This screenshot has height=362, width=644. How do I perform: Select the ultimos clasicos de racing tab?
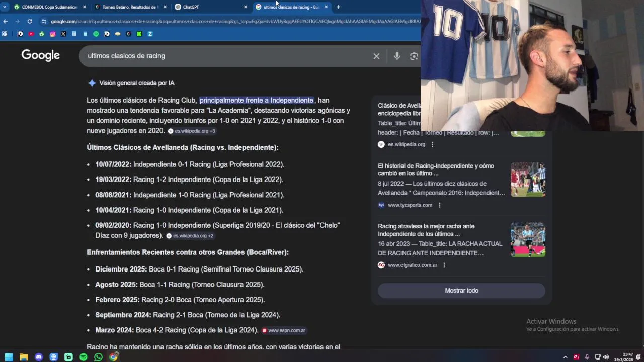click(291, 7)
